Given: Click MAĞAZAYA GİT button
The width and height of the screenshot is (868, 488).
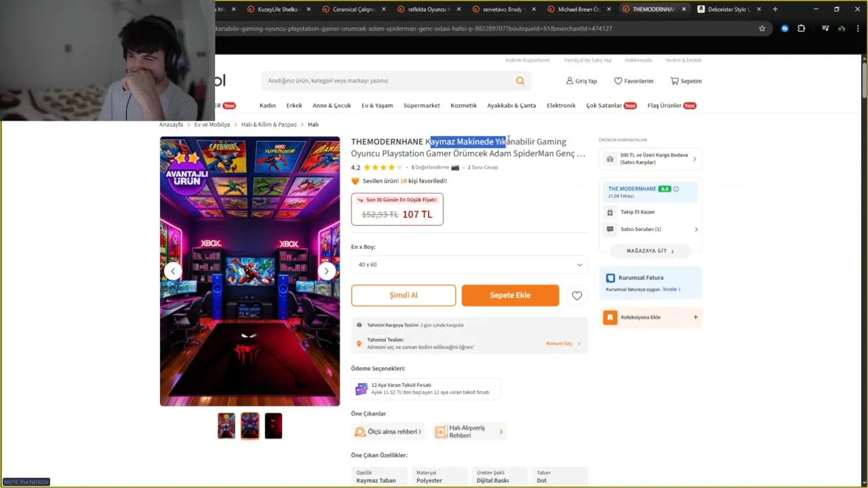Looking at the screenshot, I should click(650, 251).
